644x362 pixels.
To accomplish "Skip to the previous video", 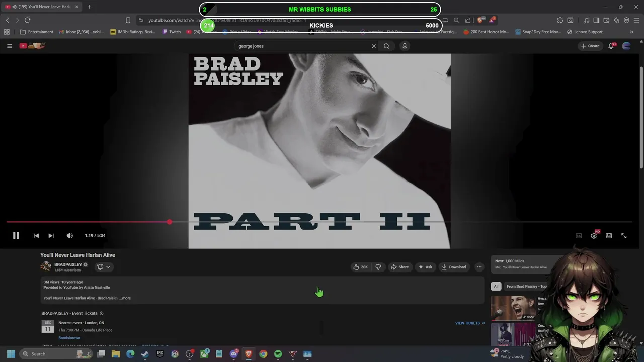I will coord(36,235).
